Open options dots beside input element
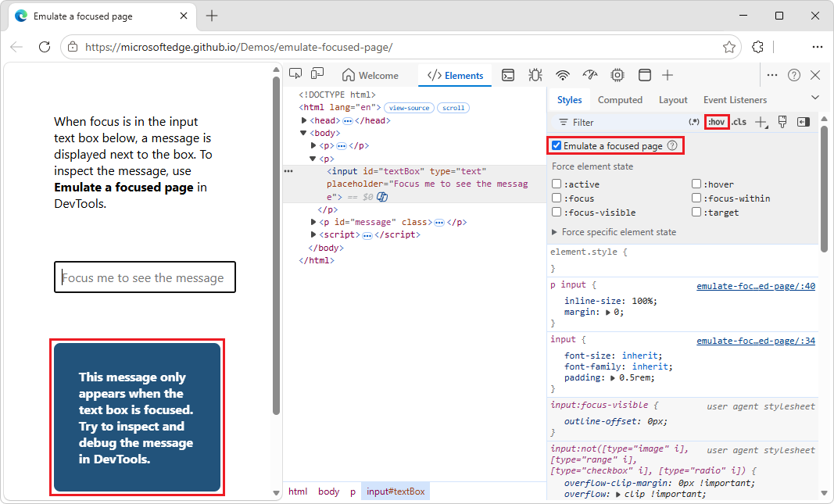 tap(288, 171)
